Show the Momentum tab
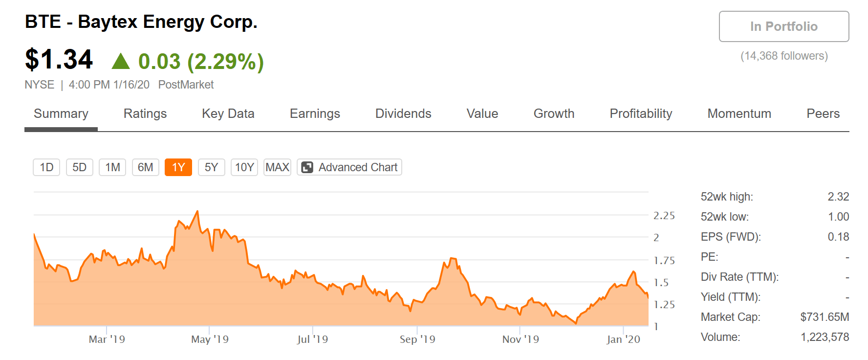 coord(739,113)
